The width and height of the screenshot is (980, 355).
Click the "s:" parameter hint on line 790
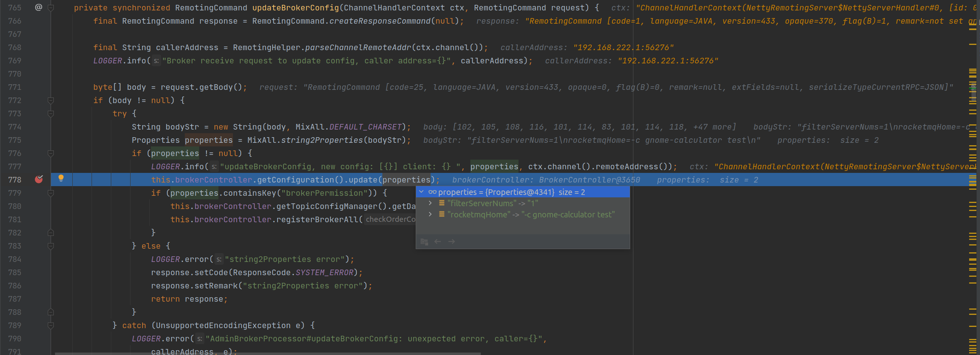click(x=200, y=339)
